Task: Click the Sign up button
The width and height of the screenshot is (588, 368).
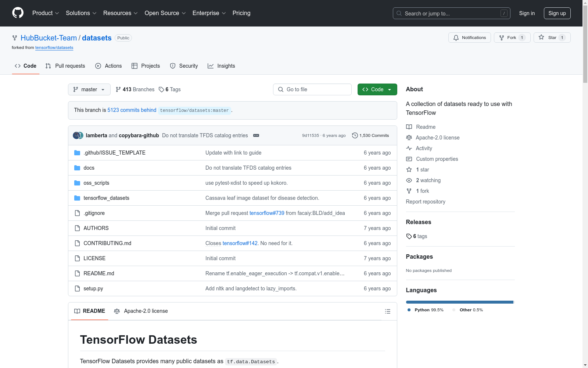Action: (x=557, y=13)
